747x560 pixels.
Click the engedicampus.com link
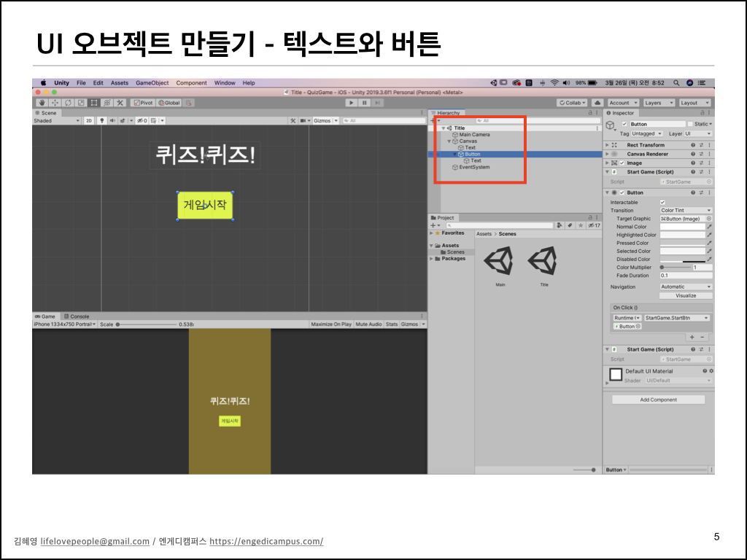click(266, 541)
